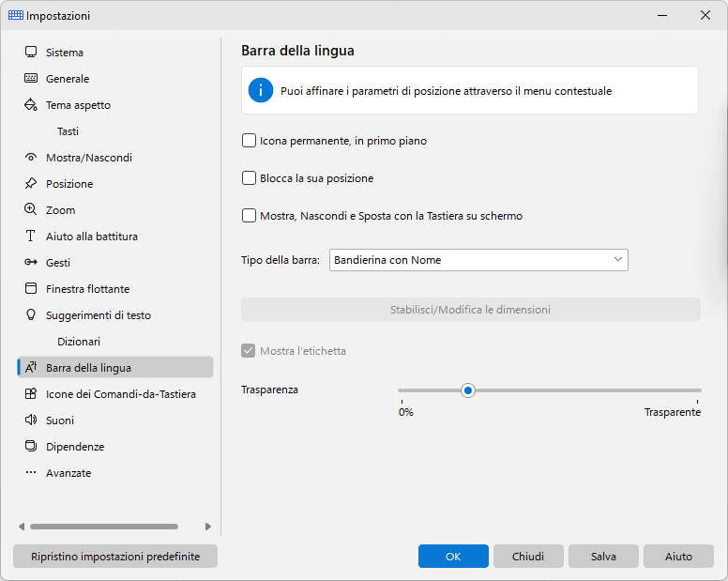Open the Sistema settings page
Viewport: 728px width, 581px height.
point(115,52)
